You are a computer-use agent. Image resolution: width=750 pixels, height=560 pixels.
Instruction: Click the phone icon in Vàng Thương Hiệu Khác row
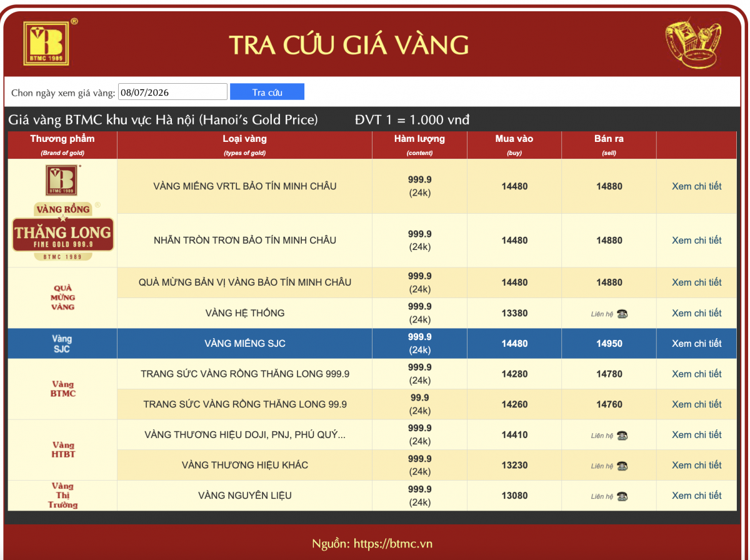click(622, 466)
